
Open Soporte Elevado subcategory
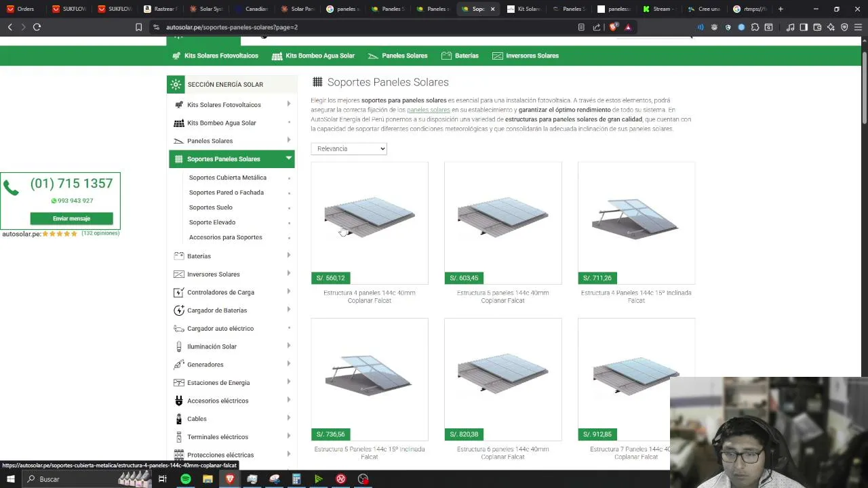coord(212,222)
